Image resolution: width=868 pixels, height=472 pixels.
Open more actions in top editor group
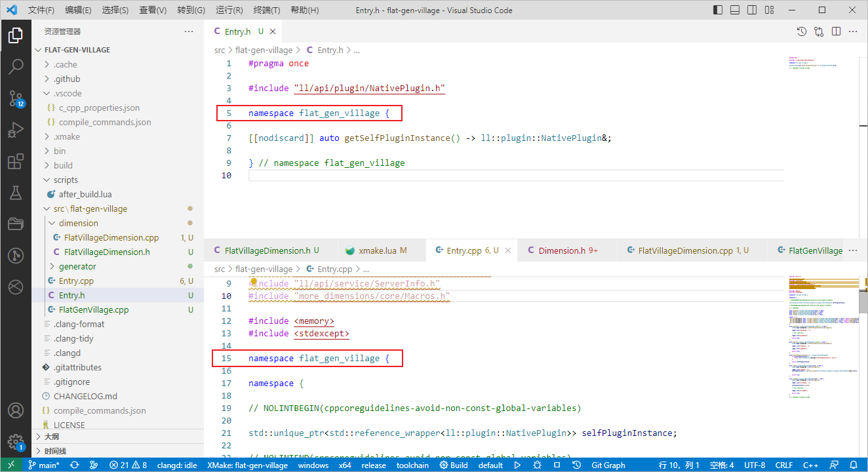click(x=853, y=31)
